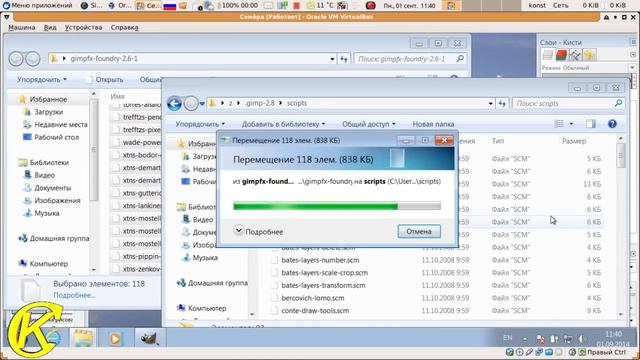Select bates-layers-transform.scm file

pyautogui.click(x=323, y=285)
